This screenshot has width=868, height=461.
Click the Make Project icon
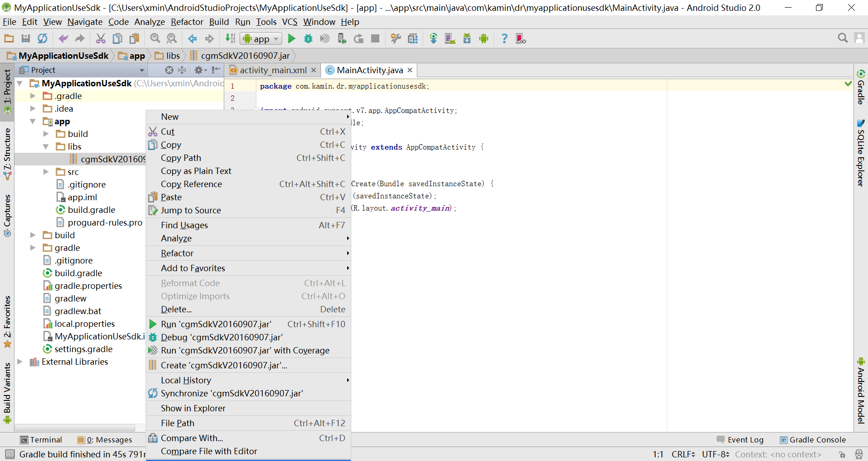click(230, 39)
